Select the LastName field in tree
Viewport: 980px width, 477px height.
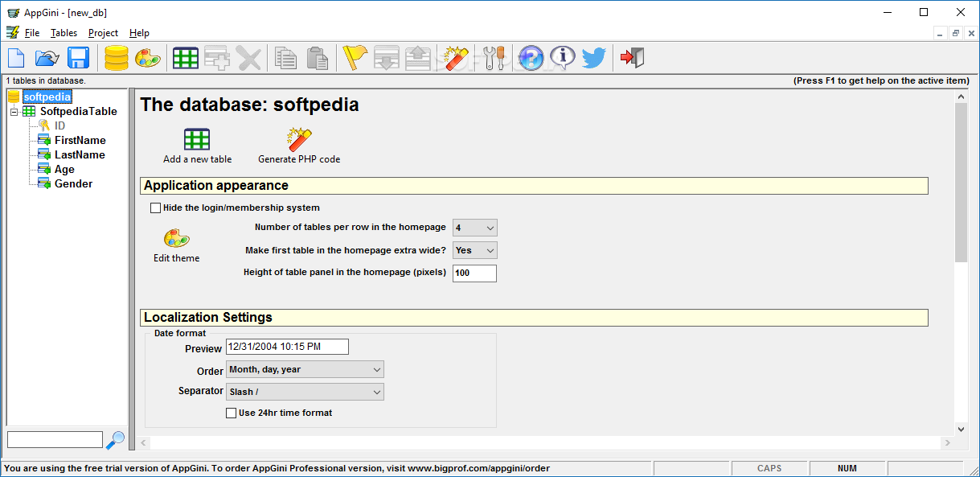click(x=80, y=155)
